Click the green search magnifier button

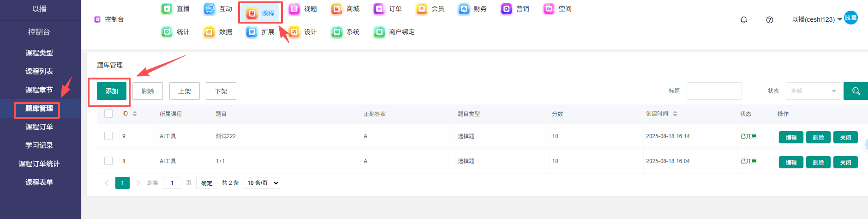click(856, 91)
